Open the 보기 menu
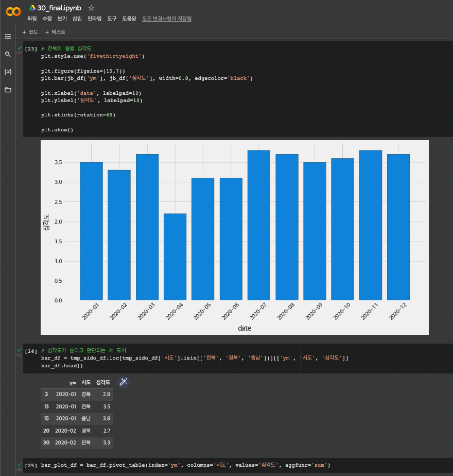The height and width of the screenshot is (476, 453). pos(62,19)
